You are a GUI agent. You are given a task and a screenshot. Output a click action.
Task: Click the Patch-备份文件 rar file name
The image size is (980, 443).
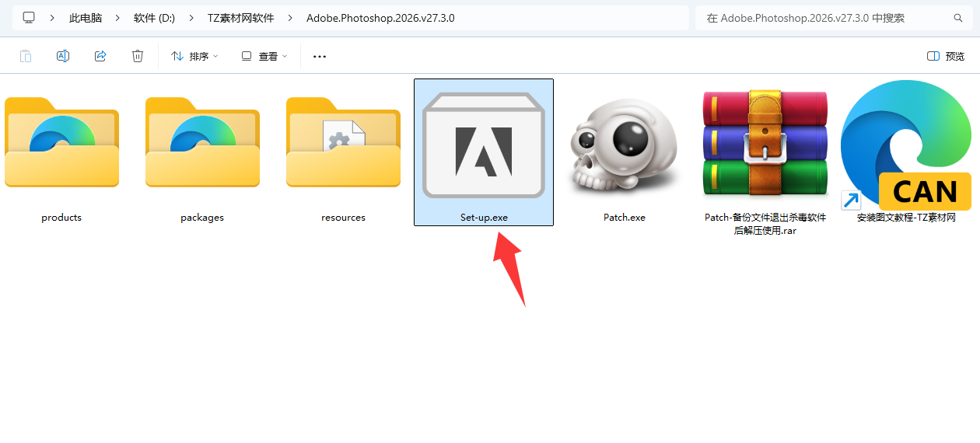pyautogui.click(x=765, y=224)
